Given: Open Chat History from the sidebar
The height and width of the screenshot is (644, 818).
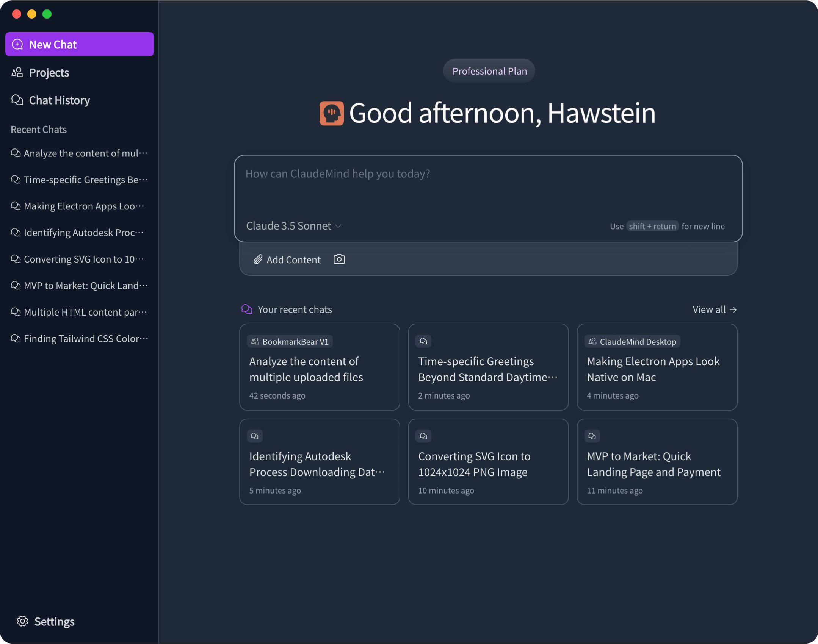Looking at the screenshot, I should point(60,100).
